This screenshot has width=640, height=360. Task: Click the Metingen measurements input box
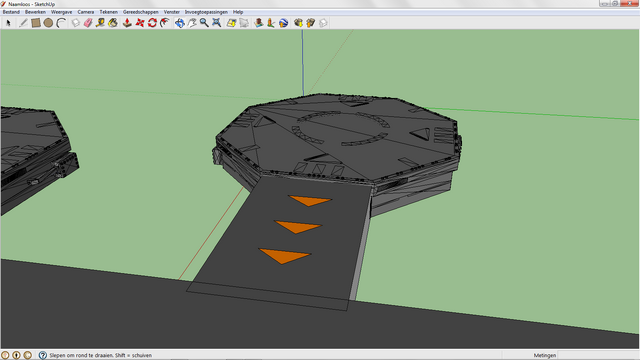(x=598, y=355)
